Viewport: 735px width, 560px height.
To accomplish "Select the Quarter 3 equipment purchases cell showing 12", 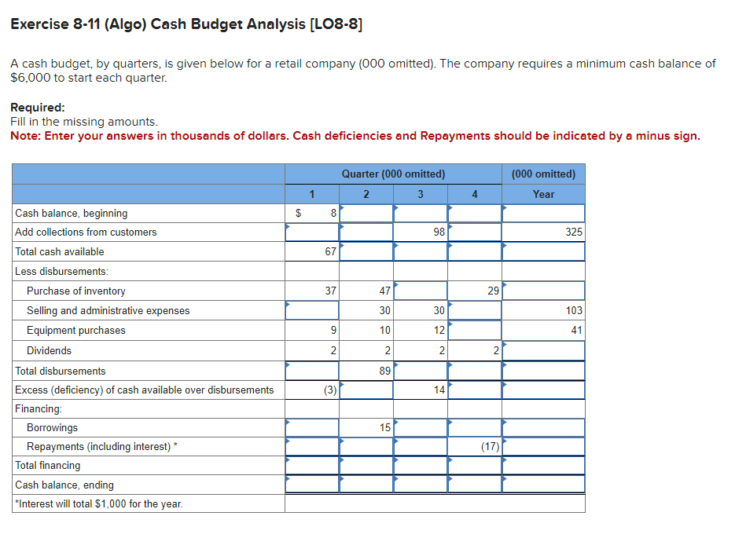I will [x=421, y=330].
